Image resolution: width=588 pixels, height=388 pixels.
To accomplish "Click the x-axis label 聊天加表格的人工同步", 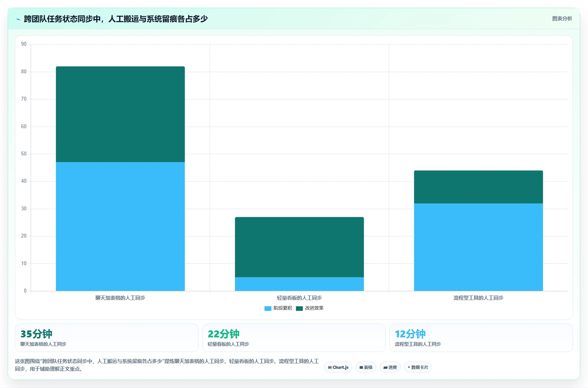I will [120, 298].
